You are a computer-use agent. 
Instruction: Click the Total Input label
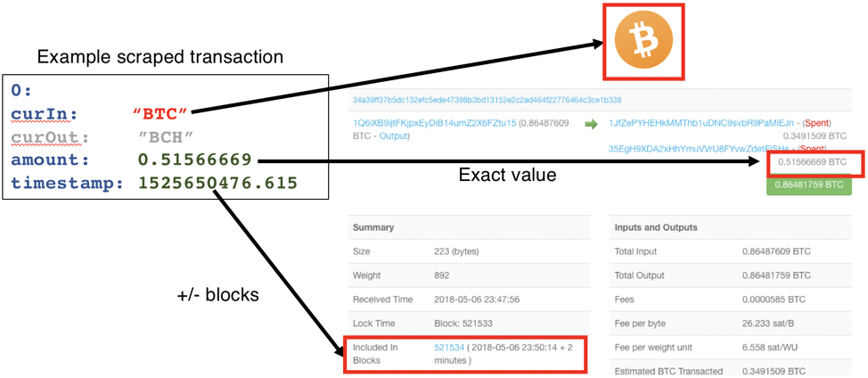point(635,251)
